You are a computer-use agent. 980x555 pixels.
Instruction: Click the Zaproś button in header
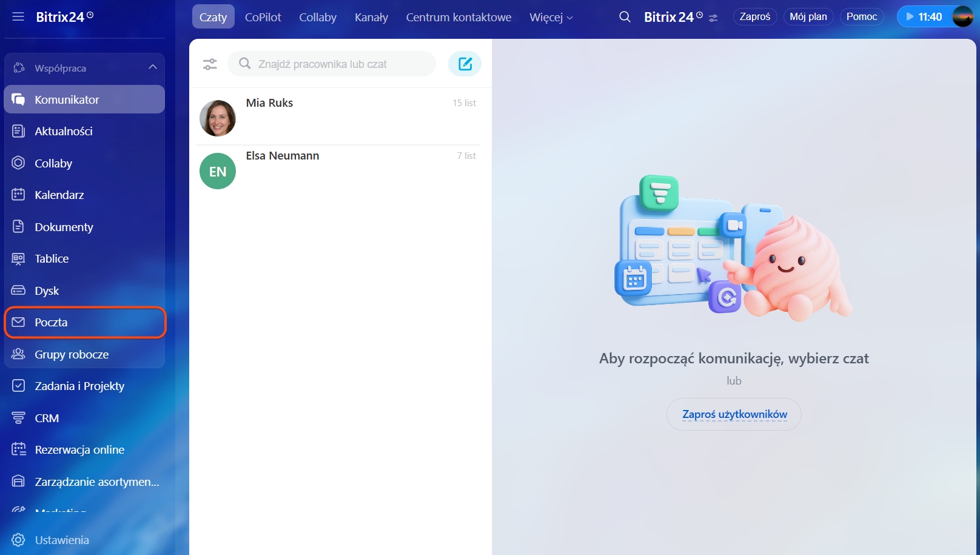[x=755, y=17]
